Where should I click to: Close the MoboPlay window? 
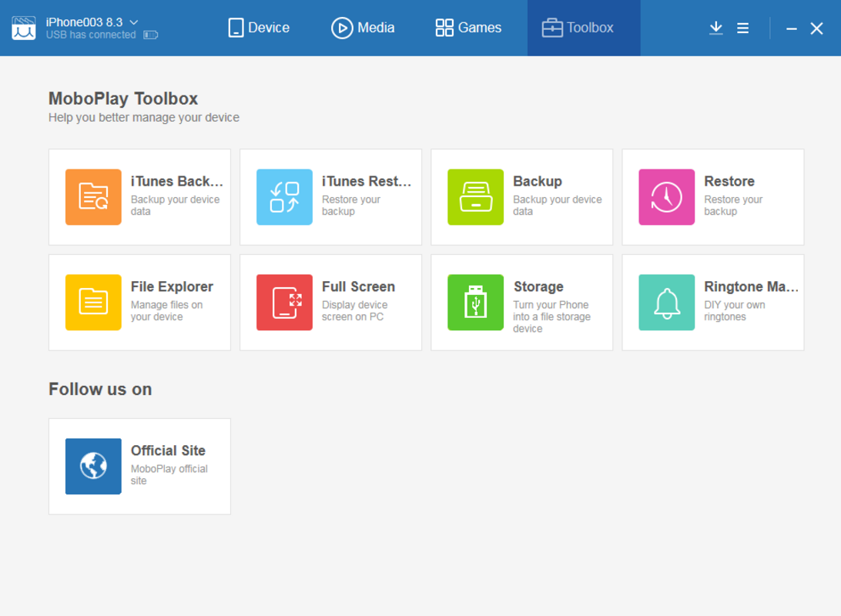[x=816, y=28]
